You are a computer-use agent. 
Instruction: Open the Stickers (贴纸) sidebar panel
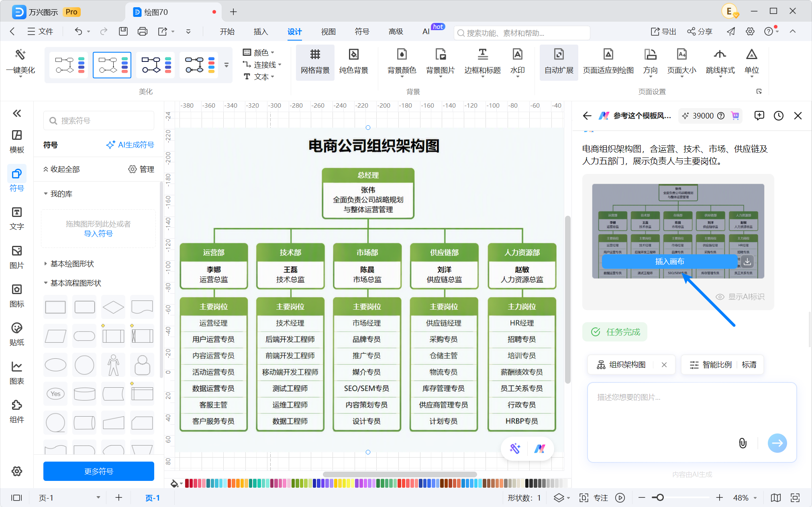pyautogui.click(x=16, y=334)
